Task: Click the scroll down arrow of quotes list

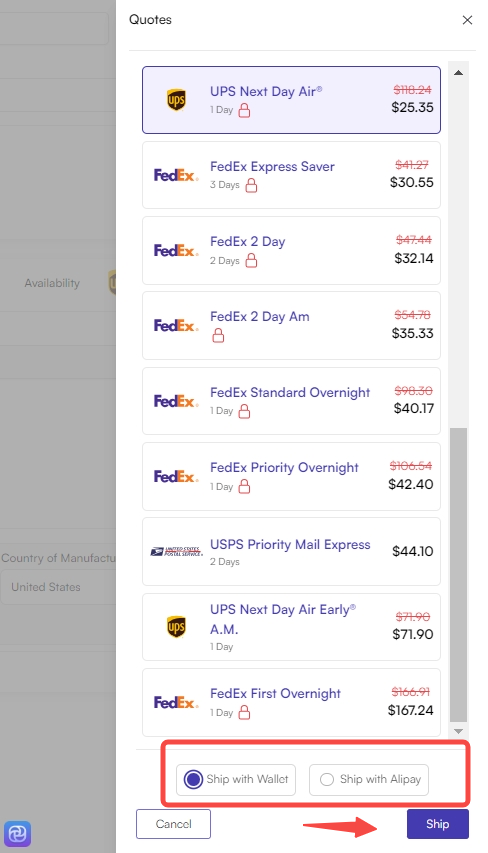Action: pos(459,731)
